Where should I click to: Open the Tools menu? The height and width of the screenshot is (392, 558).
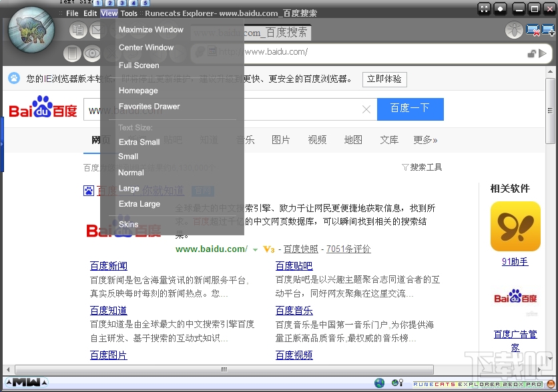click(x=128, y=13)
